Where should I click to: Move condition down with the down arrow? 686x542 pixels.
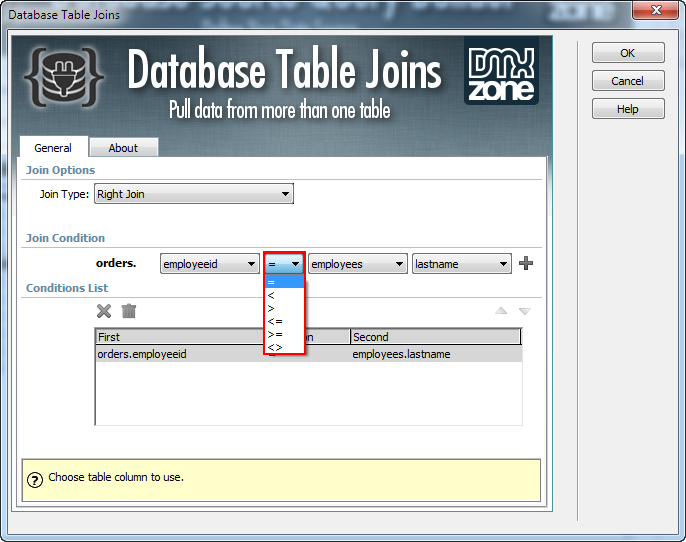[525, 311]
